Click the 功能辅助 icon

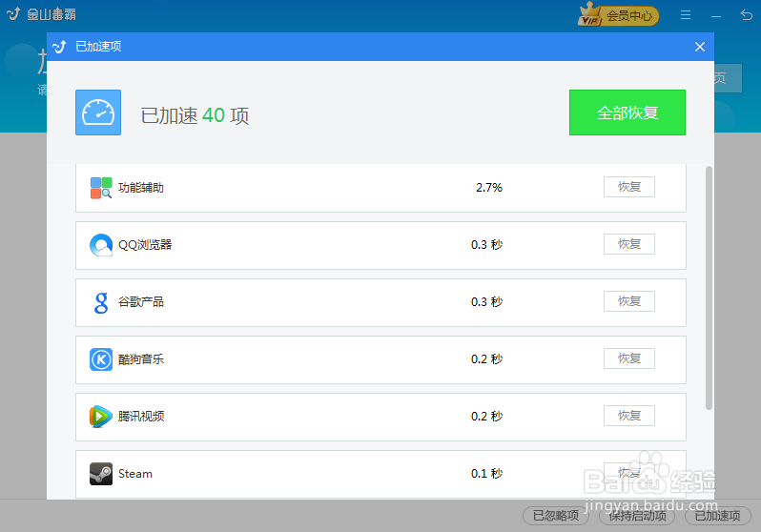click(101, 188)
